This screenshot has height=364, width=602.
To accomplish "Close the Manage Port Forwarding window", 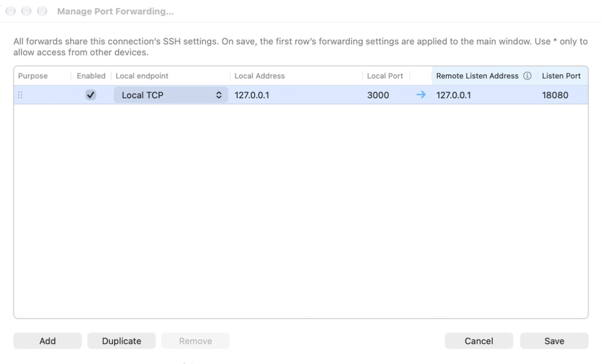I will tap(11, 11).
